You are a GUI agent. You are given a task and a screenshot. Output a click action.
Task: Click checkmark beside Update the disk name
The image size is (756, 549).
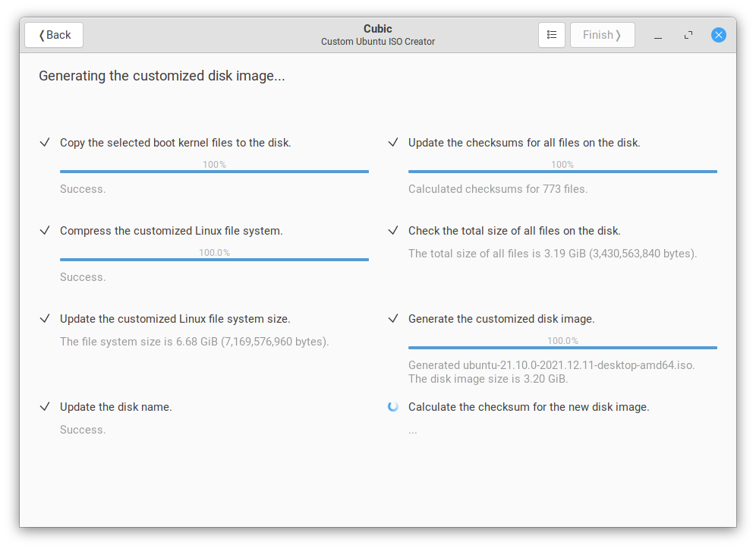pos(45,407)
